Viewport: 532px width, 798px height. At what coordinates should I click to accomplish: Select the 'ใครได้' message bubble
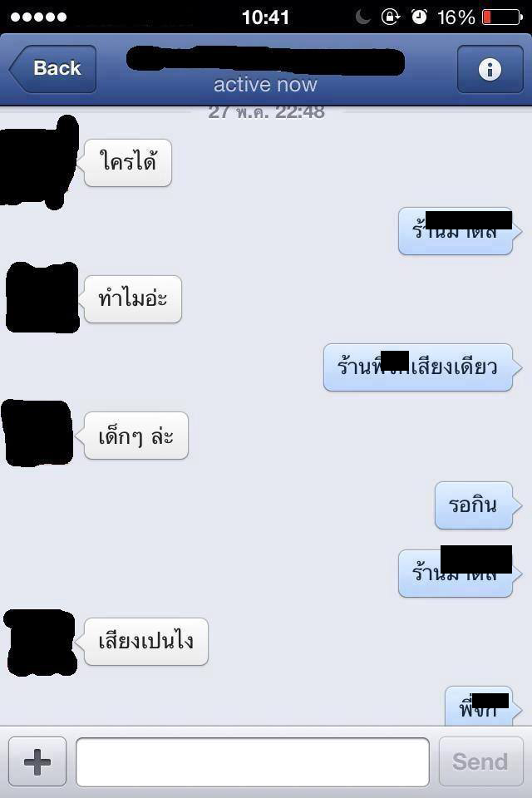click(128, 163)
